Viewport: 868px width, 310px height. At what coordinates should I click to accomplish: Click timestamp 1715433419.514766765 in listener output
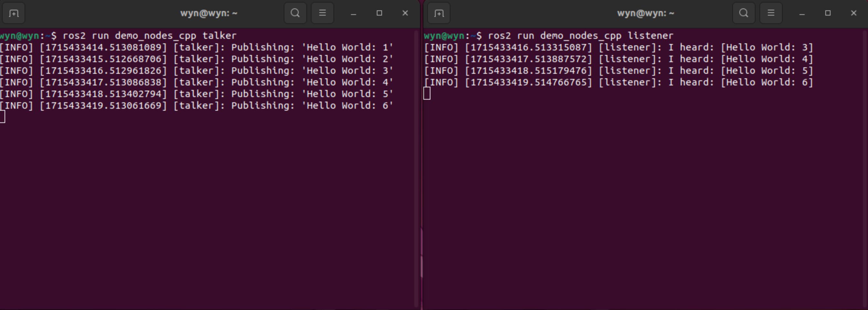coord(528,82)
